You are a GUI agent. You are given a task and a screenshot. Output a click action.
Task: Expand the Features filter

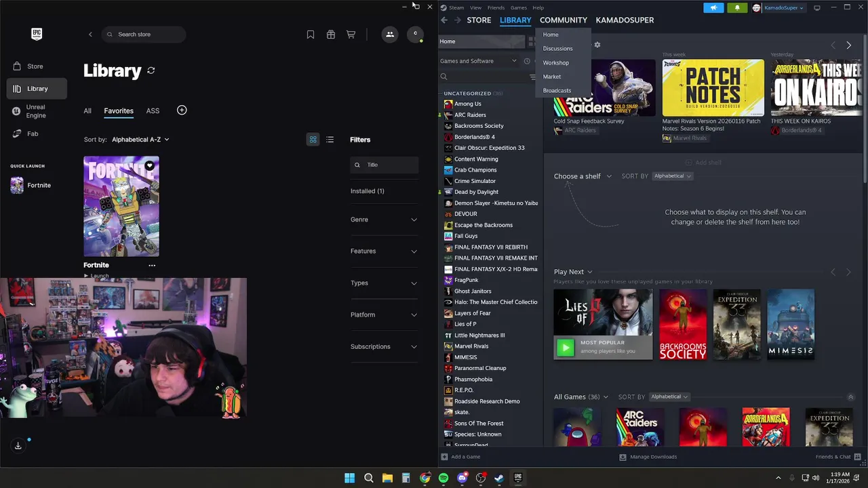[384, 251]
